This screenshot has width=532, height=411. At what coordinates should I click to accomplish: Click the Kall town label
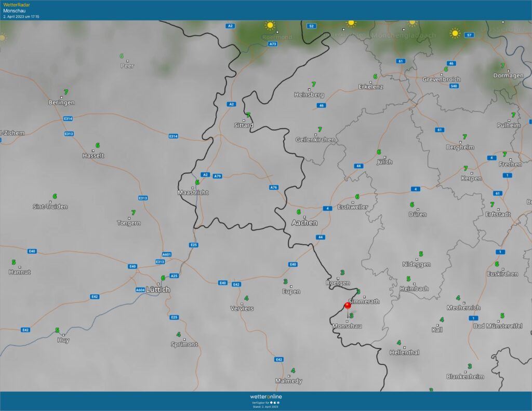[x=437, y=330]
